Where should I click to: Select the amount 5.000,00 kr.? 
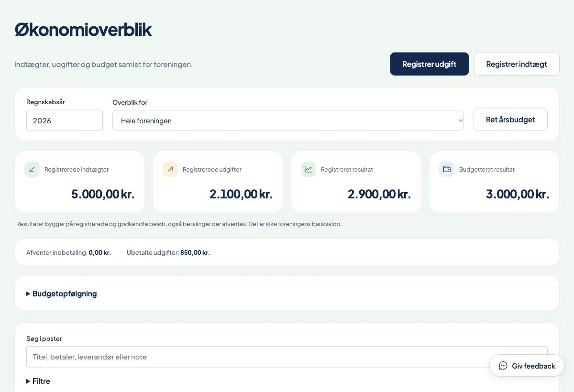coord(103,194)
